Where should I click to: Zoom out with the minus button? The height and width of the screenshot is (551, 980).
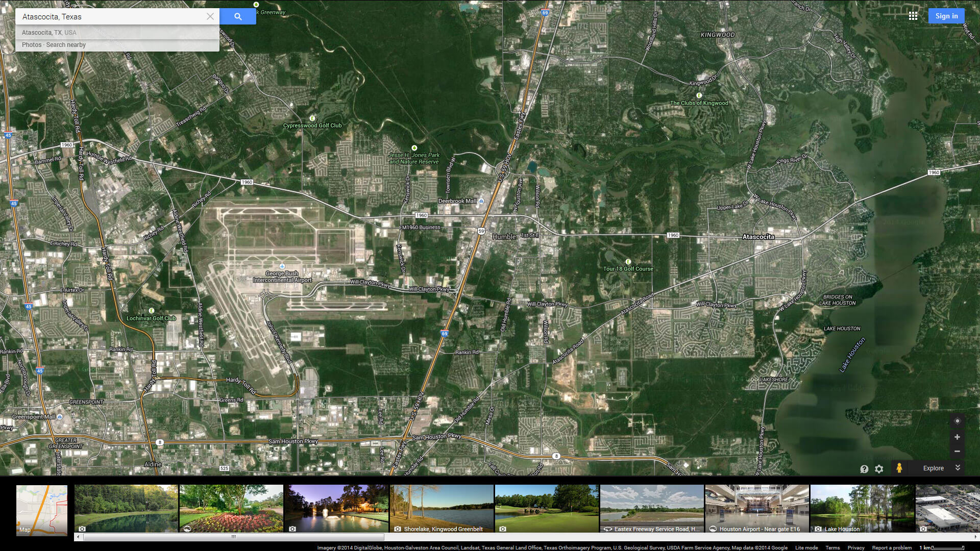pos(958,452)
